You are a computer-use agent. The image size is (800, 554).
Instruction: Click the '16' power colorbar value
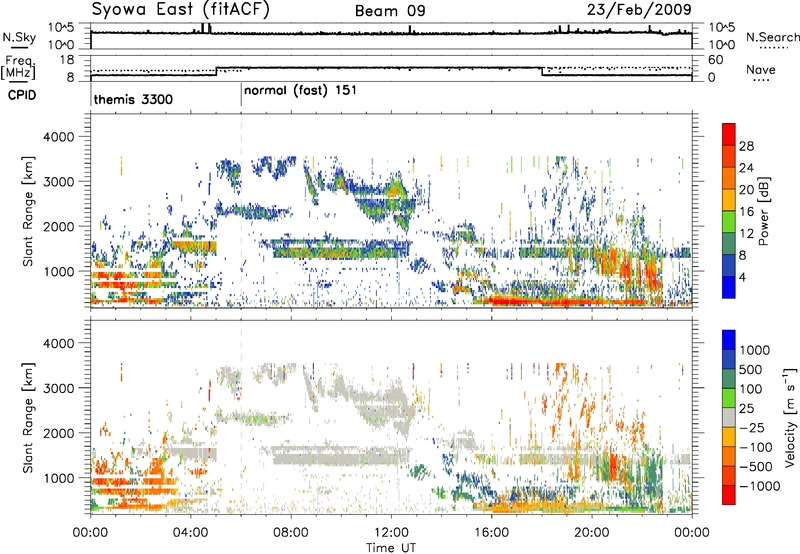pyautogui.click(x=746, y=212)
